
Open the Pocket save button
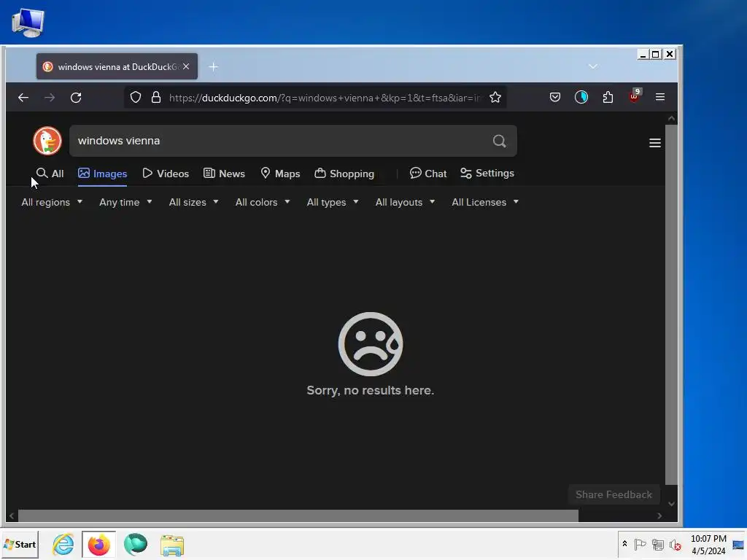pyautogui.click(x=554, y=97)
